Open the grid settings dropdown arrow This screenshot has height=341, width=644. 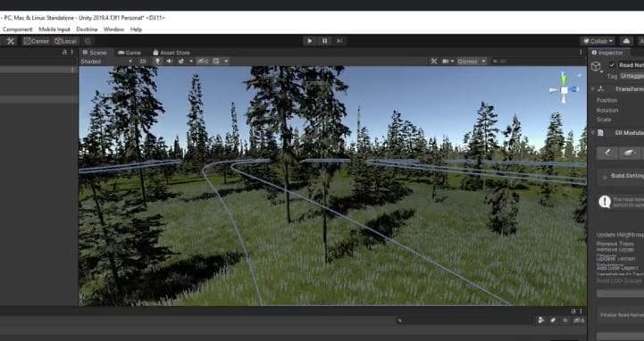tap(226, 61)
